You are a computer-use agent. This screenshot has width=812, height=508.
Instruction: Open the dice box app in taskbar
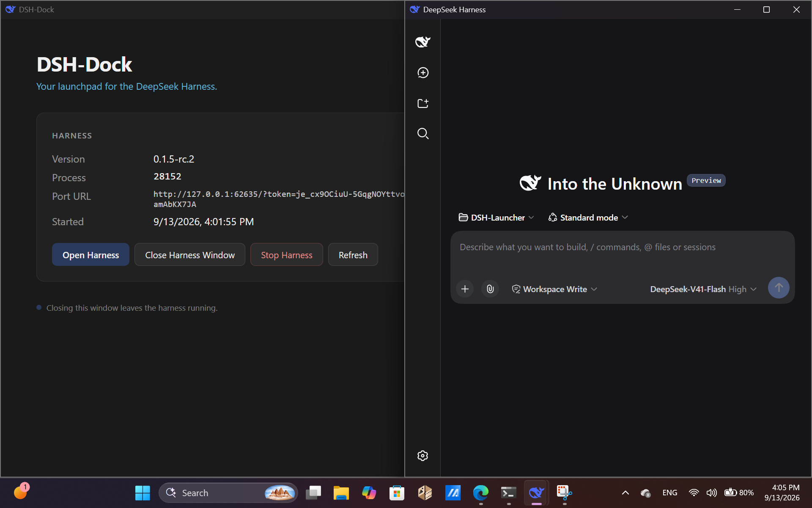pos(425,493)
